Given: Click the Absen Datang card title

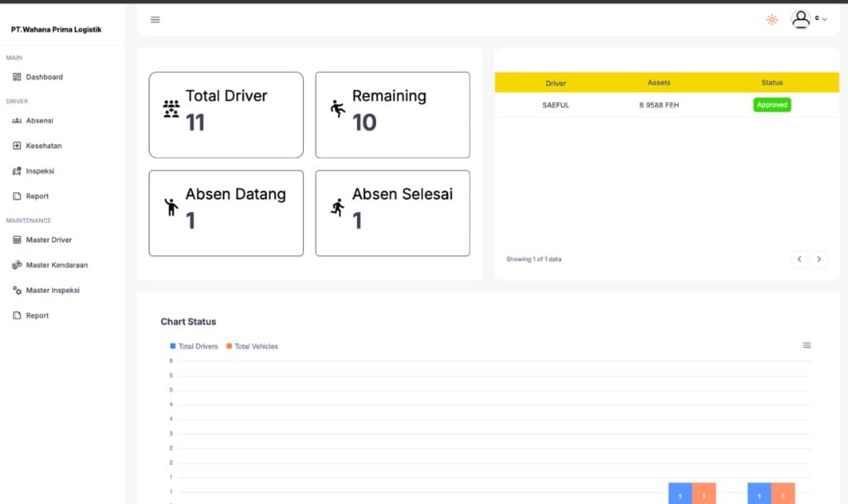Looking at the screenshot, I should tap(236, 194).
